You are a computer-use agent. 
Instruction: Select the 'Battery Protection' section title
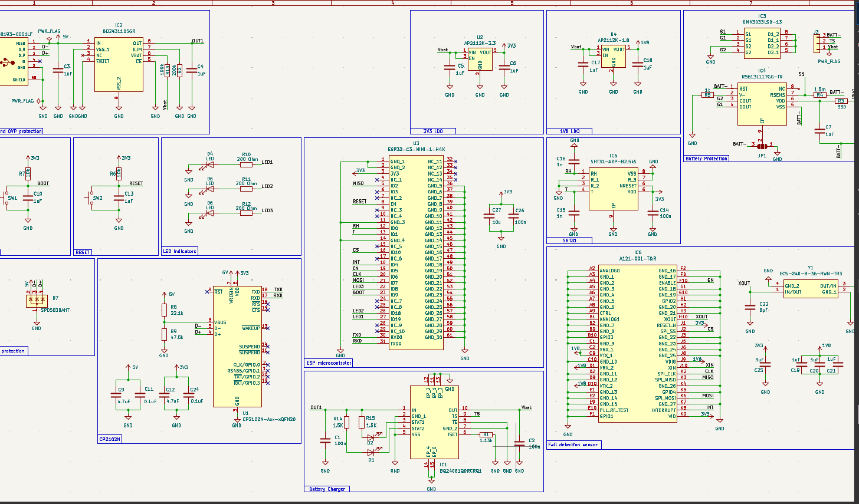(707, 159)
